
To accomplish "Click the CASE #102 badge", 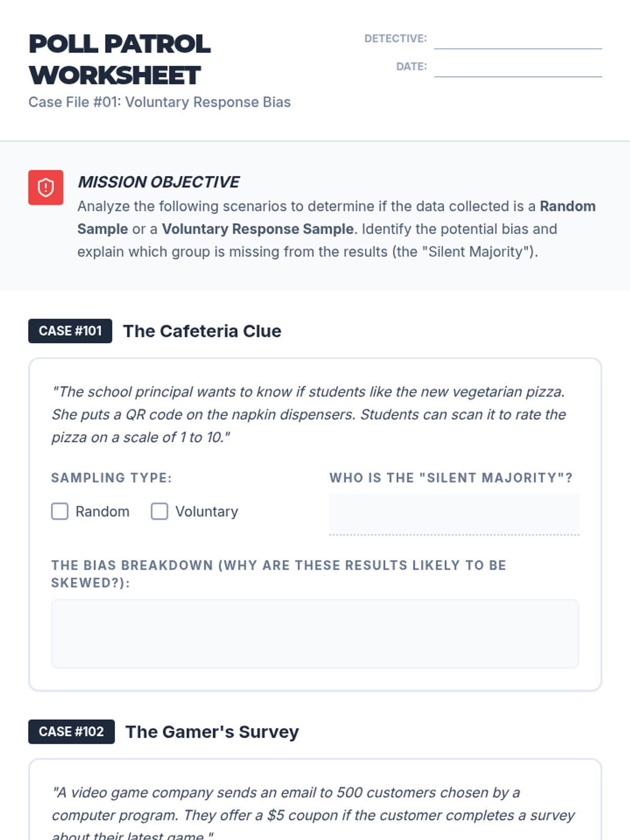I will [x=71, y=732].
